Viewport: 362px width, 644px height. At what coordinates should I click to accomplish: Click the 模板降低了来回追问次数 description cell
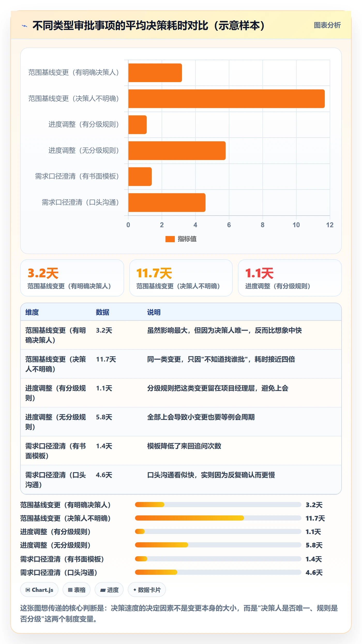click(184, 446)
